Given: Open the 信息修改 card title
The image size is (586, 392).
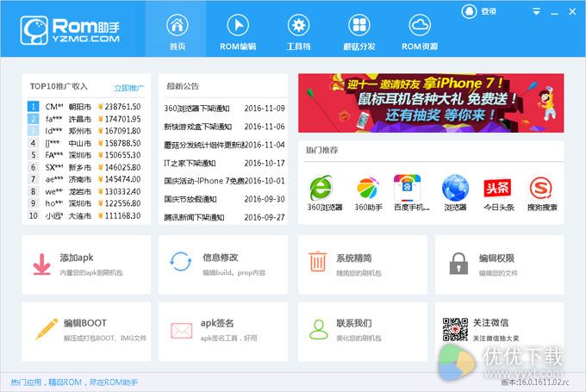Looking at the screenshot, I should click(220, 258).
